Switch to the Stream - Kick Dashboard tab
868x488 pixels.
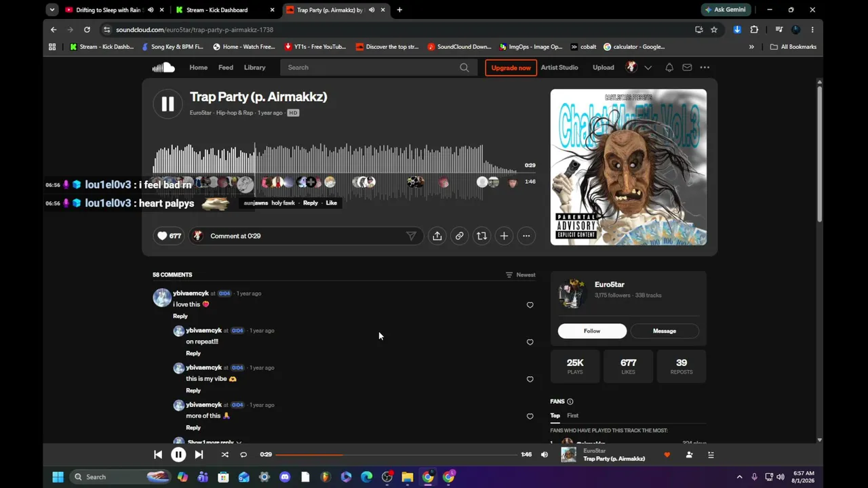223,10
